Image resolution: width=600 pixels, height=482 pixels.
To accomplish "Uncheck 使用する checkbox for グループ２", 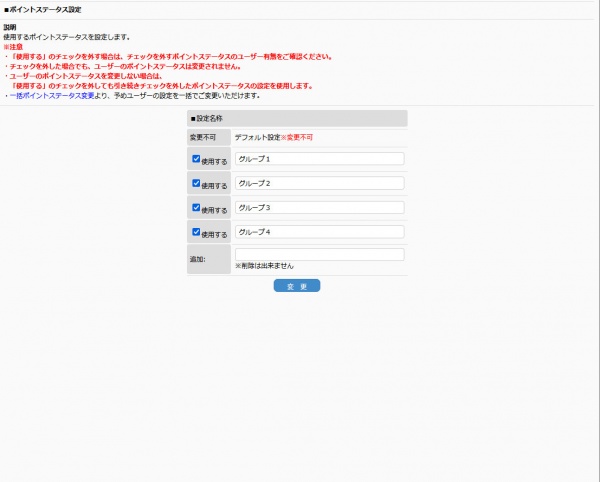I will click(x=196, y=182).
